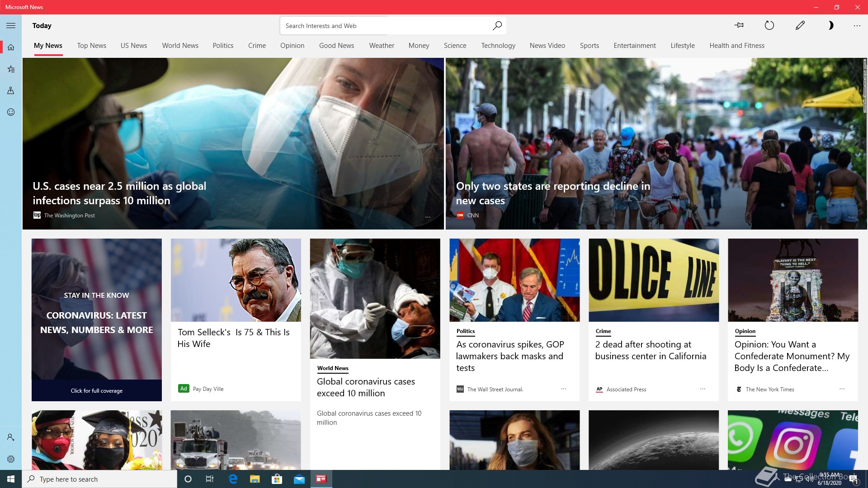This screenshot has height=488, width=868.
Task: Open 'Only two states are reporting decline' story
Action: click(553, 193)
